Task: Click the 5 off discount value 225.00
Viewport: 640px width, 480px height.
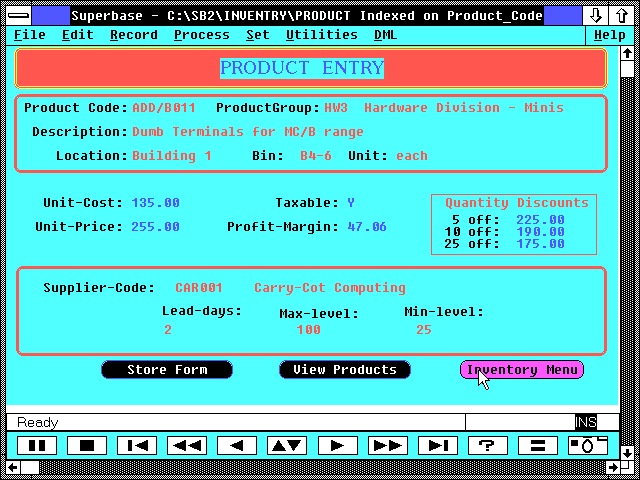Action: coord(540,220)
